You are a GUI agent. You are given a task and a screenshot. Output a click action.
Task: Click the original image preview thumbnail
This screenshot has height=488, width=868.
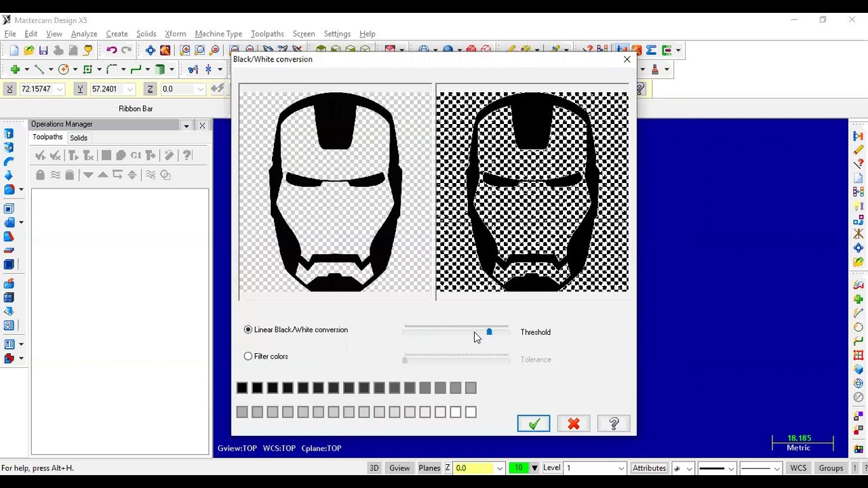[335, 192]
